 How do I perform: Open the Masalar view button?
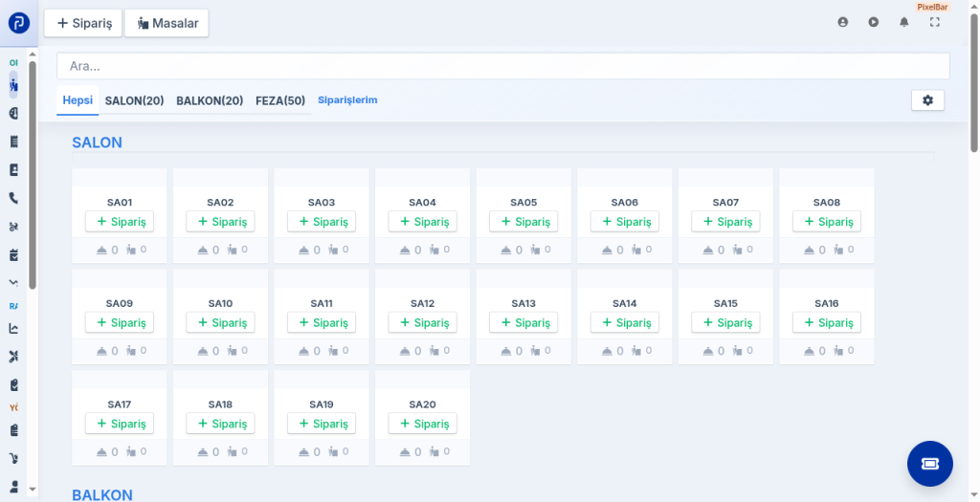click(167, 23)
